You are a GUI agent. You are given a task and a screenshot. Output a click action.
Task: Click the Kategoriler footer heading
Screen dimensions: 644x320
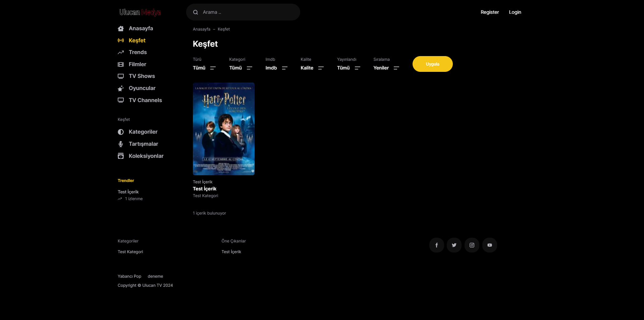click(128, 241)
